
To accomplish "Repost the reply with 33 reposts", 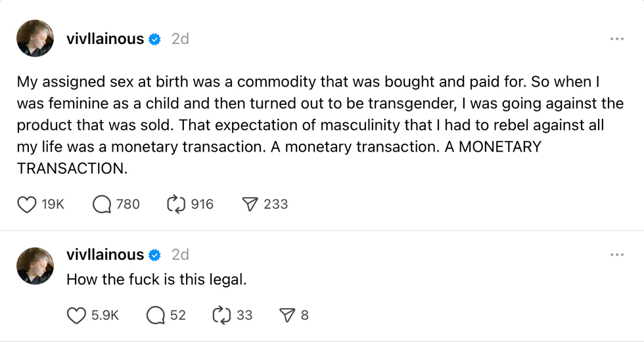I will pos(221,316).
